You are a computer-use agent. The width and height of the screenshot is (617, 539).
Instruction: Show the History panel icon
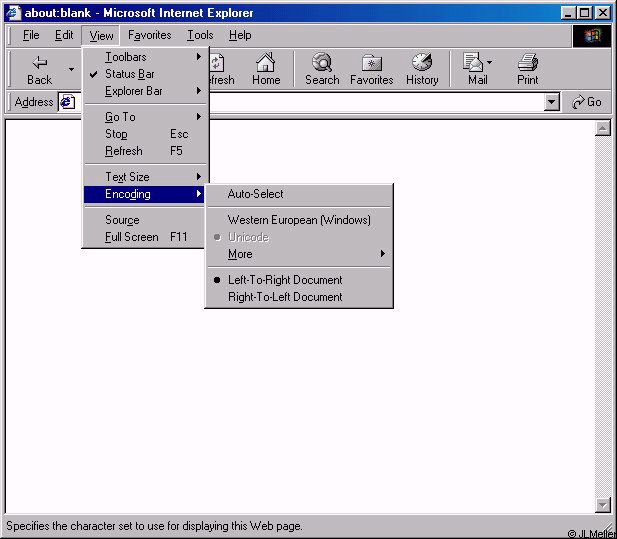point(422,63)
